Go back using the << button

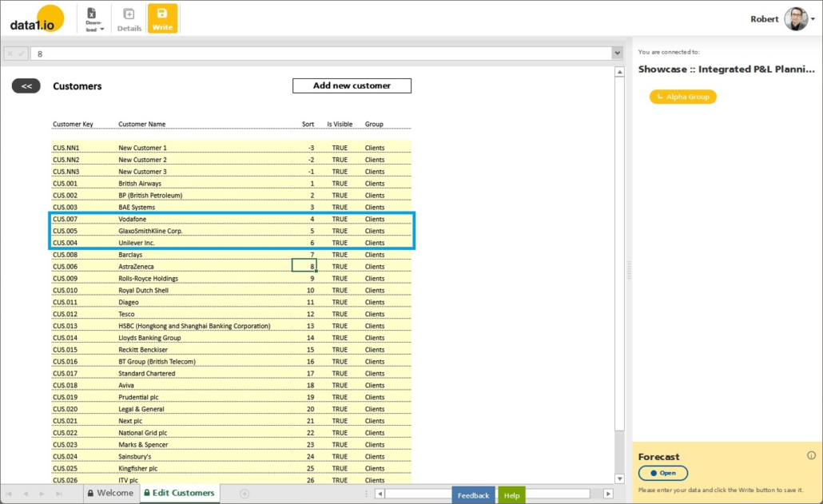point(26,86)
